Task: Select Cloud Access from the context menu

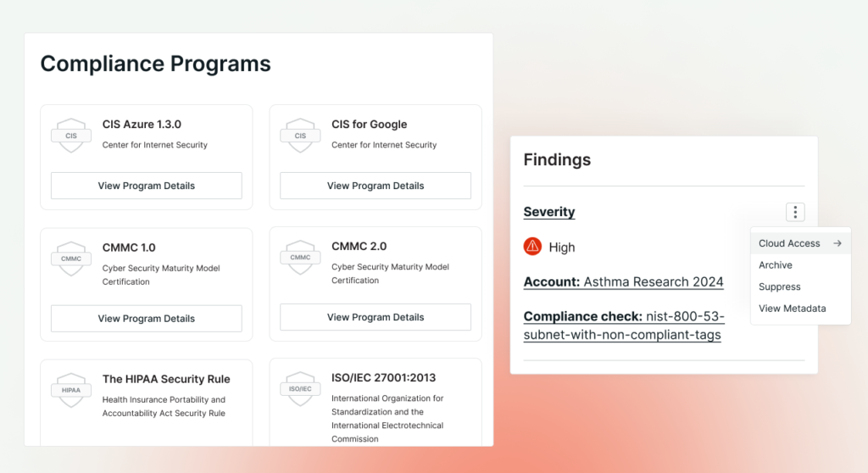Action: [800, 243]
